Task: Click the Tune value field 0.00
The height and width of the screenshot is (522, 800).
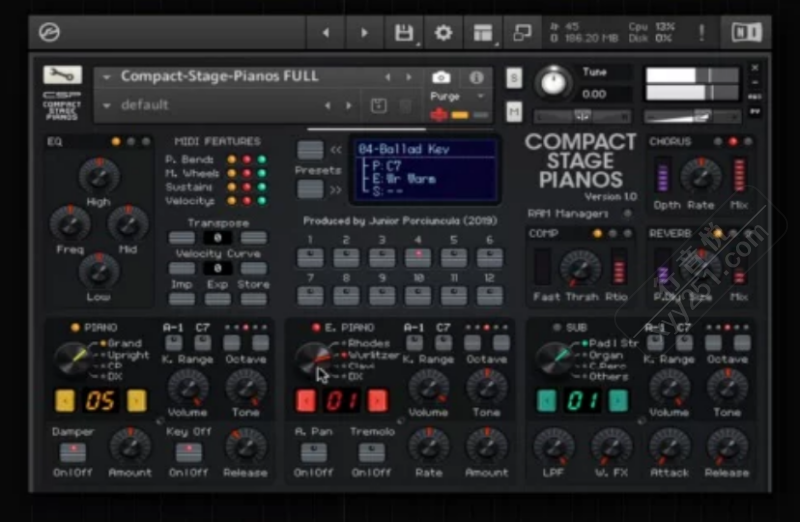Action: [x=605, y=94]
